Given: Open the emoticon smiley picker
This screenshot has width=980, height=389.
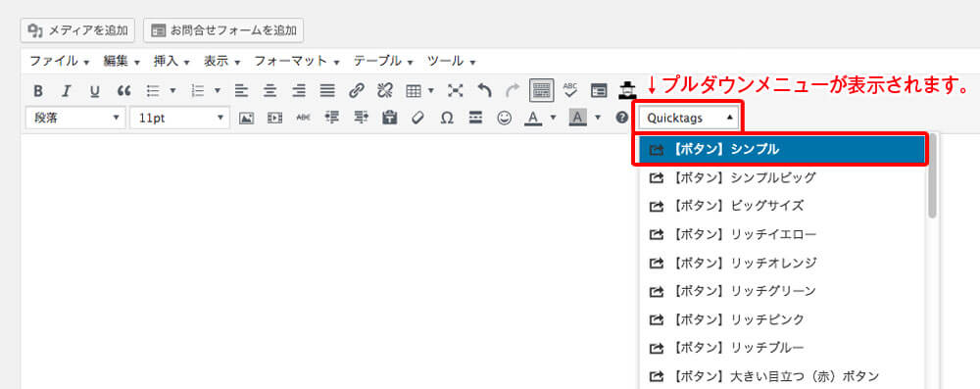Looking at the screenshot, I should pos(504,118).
